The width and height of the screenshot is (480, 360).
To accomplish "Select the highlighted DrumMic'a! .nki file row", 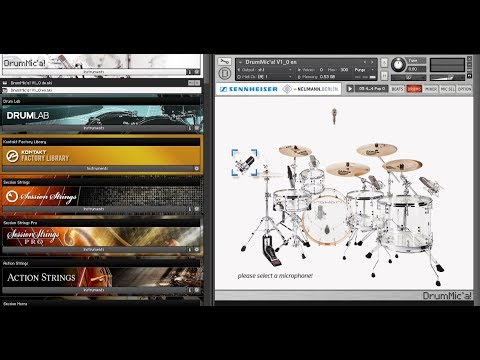I will click(x=101, y=90).
